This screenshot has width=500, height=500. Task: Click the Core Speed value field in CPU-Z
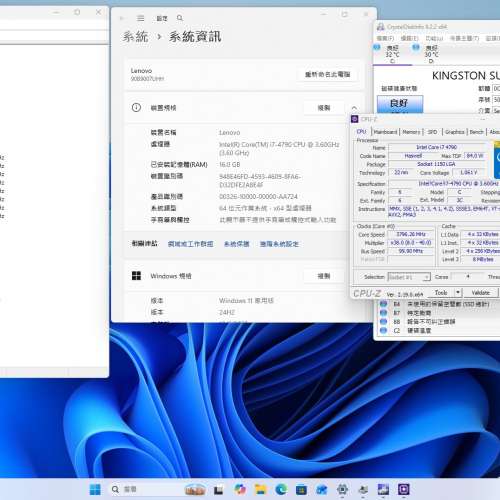point(411,234)
